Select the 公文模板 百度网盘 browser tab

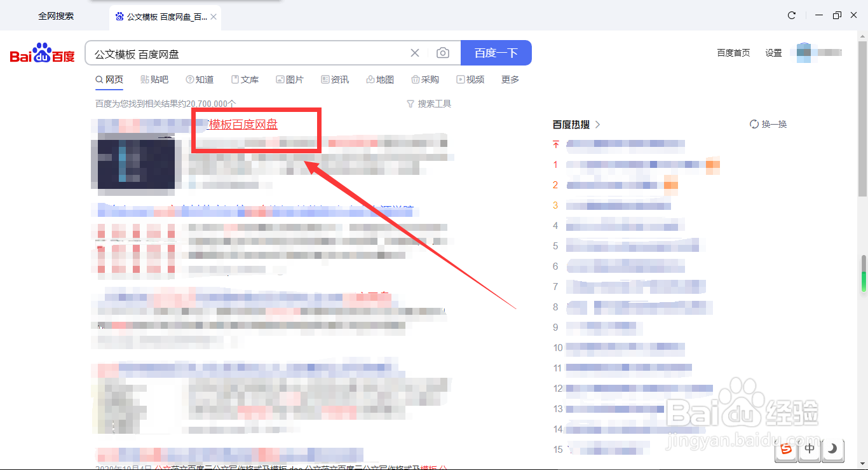click(165, 17)
